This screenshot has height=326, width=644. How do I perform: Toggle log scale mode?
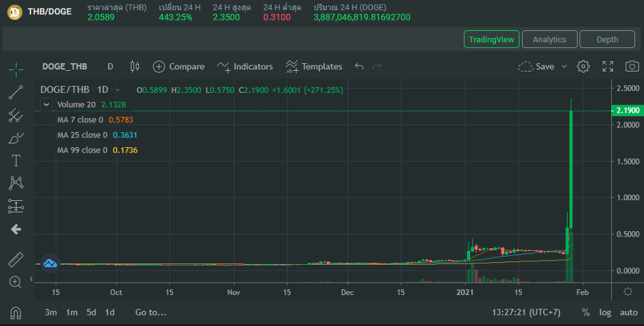pyautogui.click(x=605, y=312)
